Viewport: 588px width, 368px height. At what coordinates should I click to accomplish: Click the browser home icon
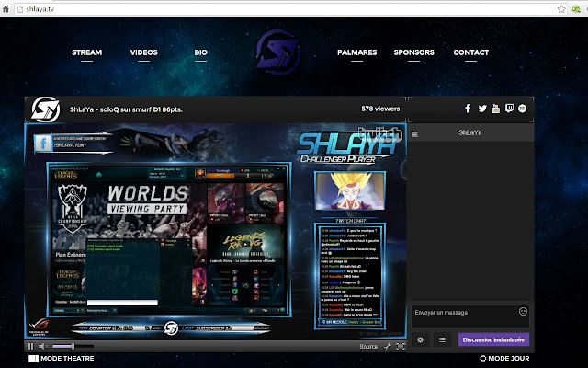6,8
